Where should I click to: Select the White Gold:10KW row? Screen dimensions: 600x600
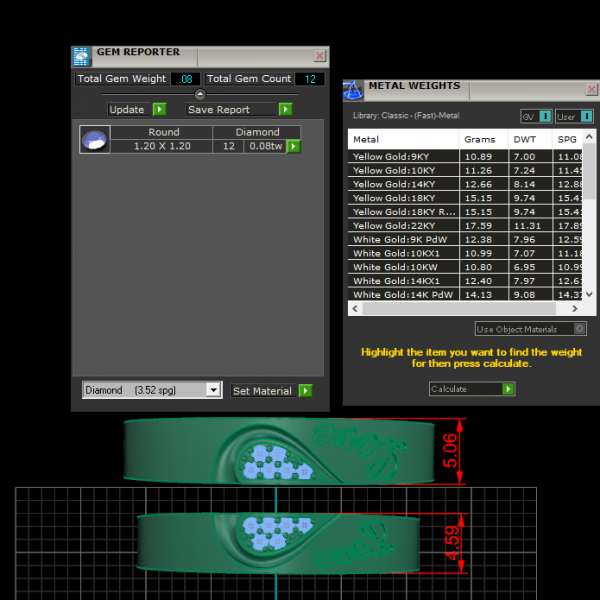[402, 268]
